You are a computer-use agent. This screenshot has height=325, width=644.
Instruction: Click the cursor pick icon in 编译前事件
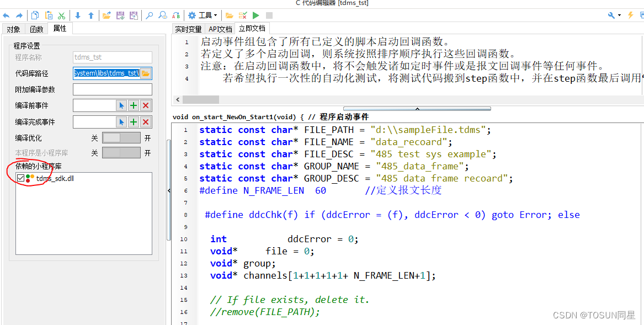pos(121,105)
